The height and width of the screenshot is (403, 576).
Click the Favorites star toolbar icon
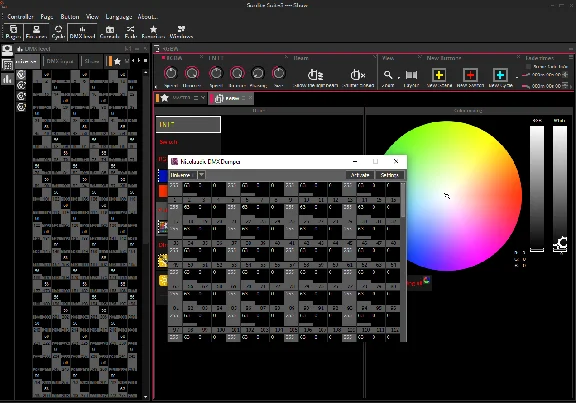coord(153,32)
